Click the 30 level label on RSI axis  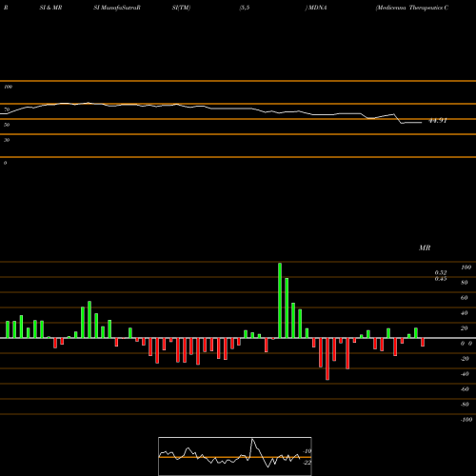[x=7, y=140]
